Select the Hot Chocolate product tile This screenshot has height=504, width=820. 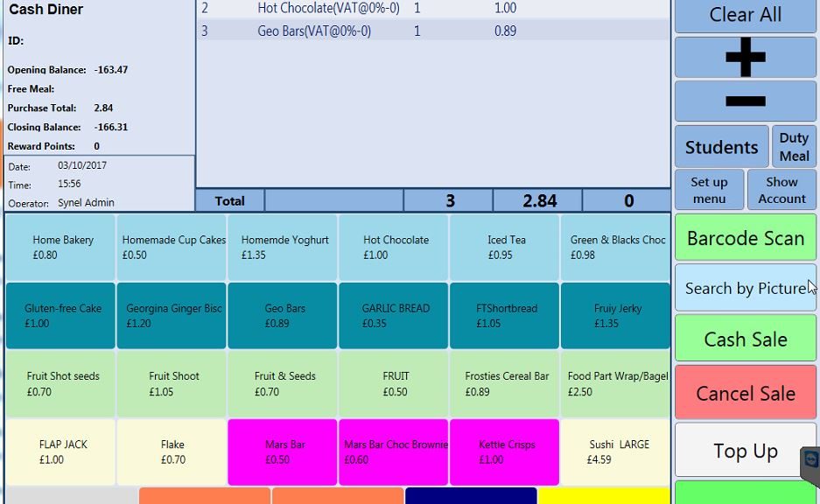[x=395, y=248]
